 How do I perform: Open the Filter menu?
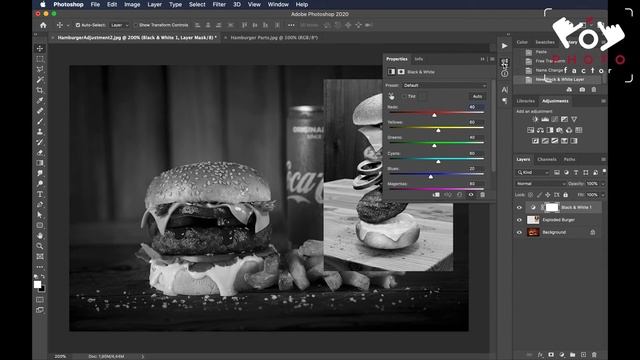tap(219, 4)
